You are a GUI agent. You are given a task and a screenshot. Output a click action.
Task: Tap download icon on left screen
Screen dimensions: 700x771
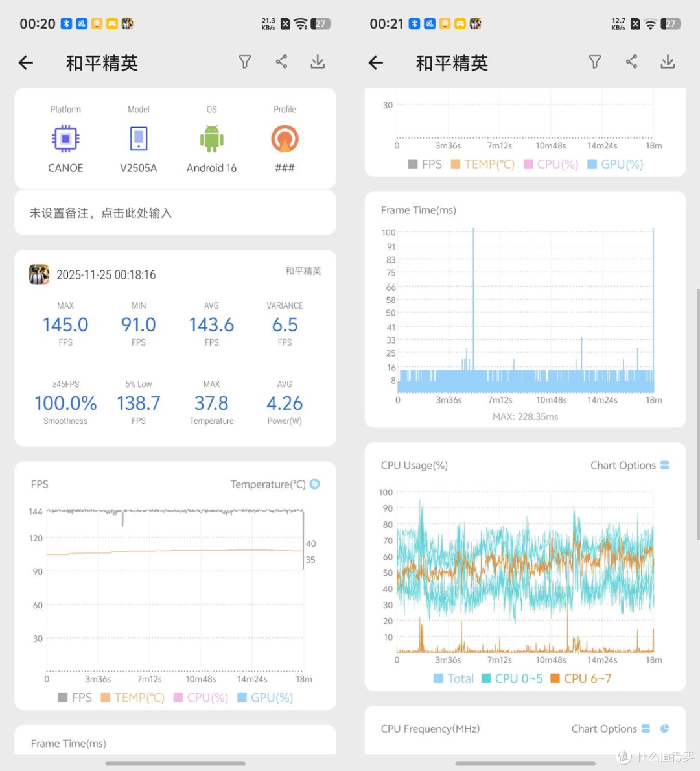(318, 62)
